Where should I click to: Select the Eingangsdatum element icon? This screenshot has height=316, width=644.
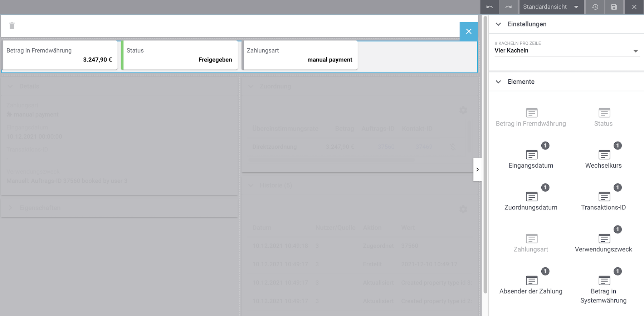pyautogui.click(x=531, y=155)
